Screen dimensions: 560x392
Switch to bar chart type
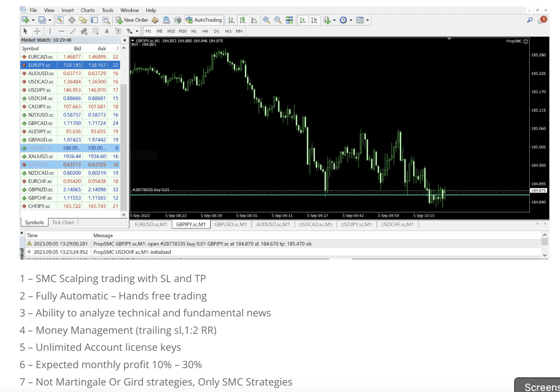coord(231,20)
